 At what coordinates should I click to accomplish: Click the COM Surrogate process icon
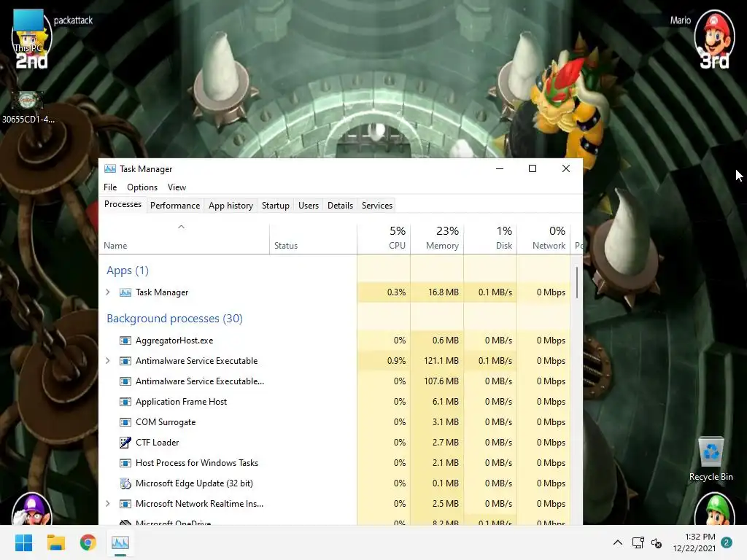125,422
